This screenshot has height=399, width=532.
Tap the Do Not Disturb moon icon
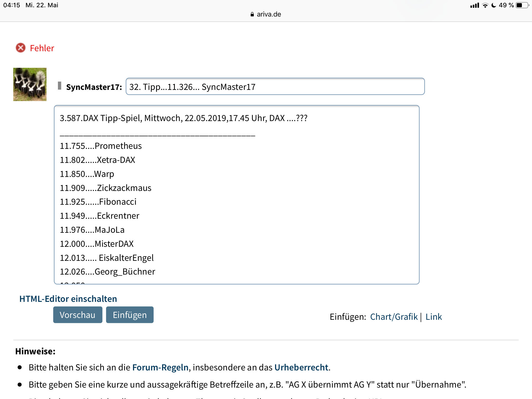tap(494, 5)
